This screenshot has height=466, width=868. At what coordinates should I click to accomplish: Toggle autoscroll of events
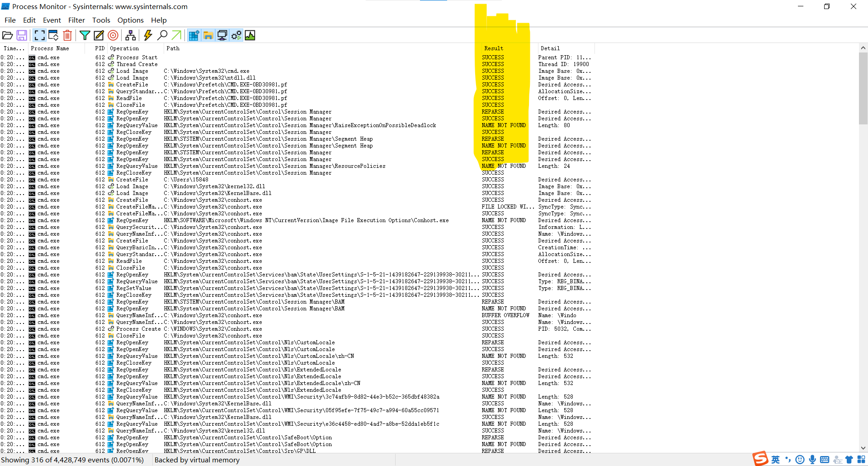coord(53,35)
